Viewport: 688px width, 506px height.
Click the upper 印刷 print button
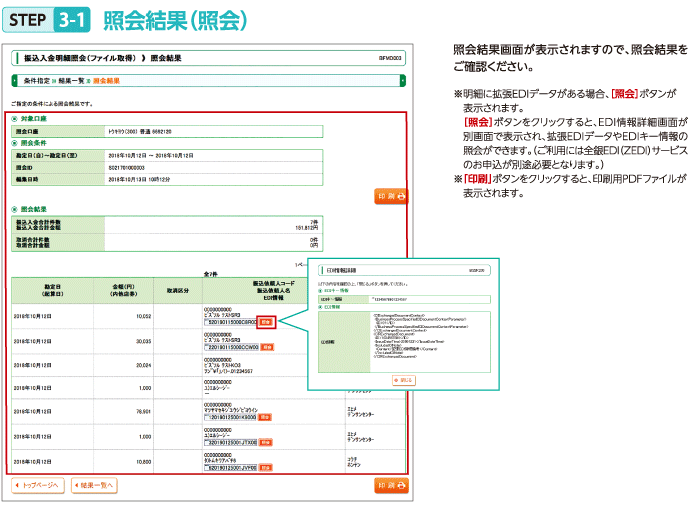[391, 196]
